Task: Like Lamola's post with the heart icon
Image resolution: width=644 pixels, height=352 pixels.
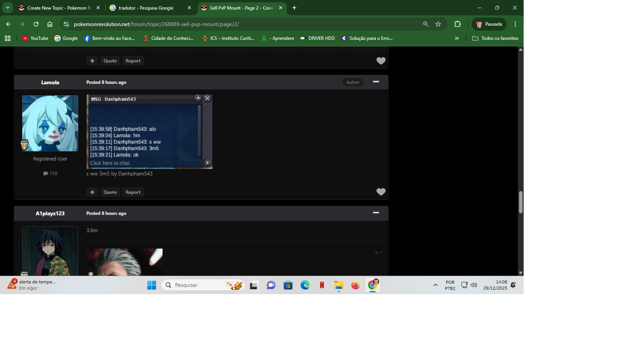Action: click(381, 192)
